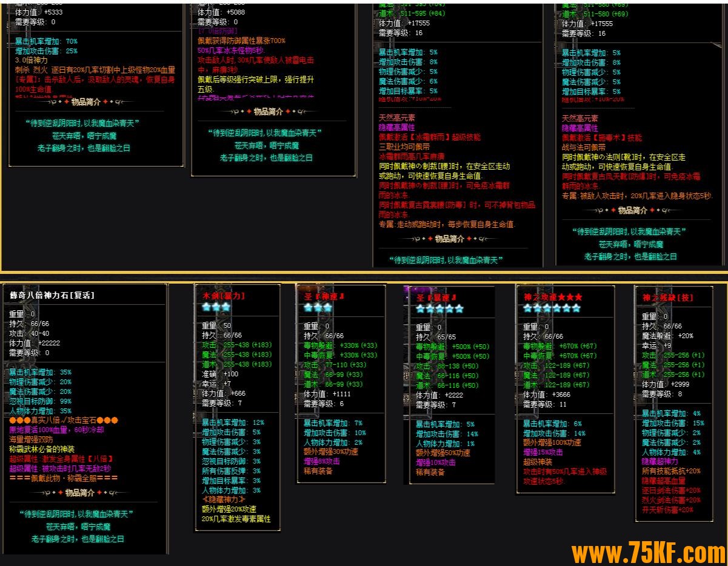
Task: Select the title 传奇八倍神力石[复活]
Action: (x=52, y=295)
